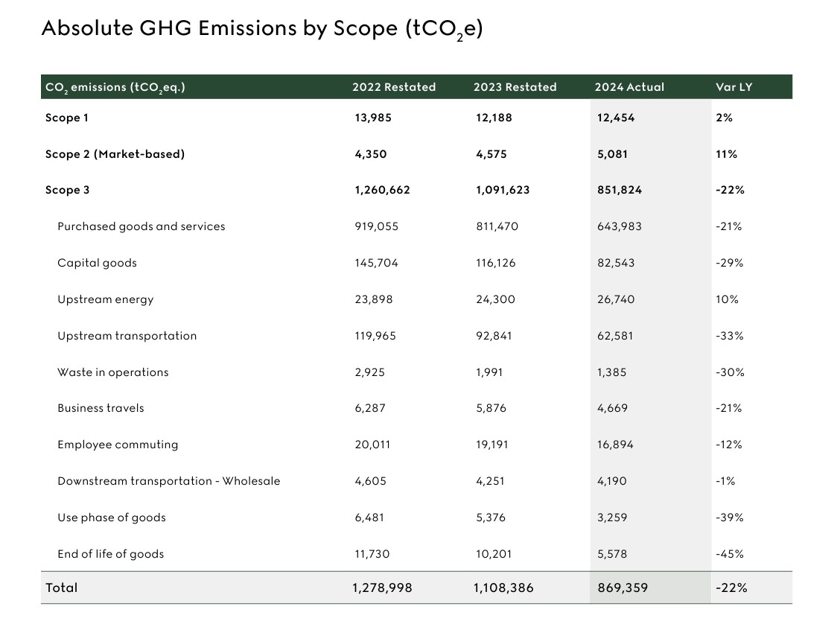
Task: Select the Scope 3 row label
Action: 67,190
